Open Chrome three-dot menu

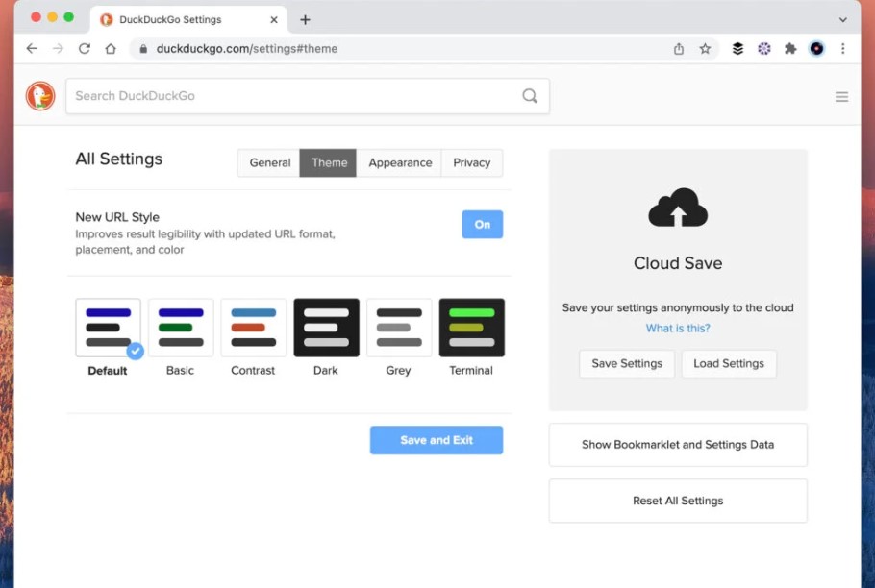(842, 48)
